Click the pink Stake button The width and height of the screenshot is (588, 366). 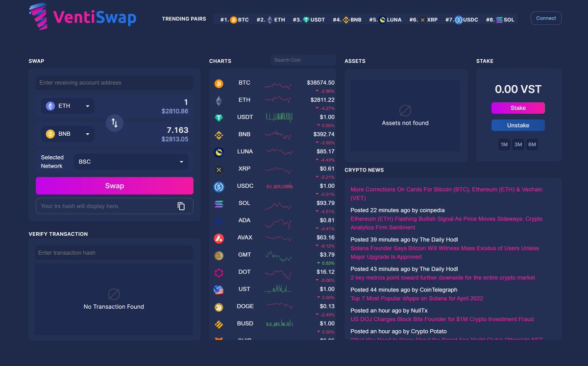pos(518,108)
